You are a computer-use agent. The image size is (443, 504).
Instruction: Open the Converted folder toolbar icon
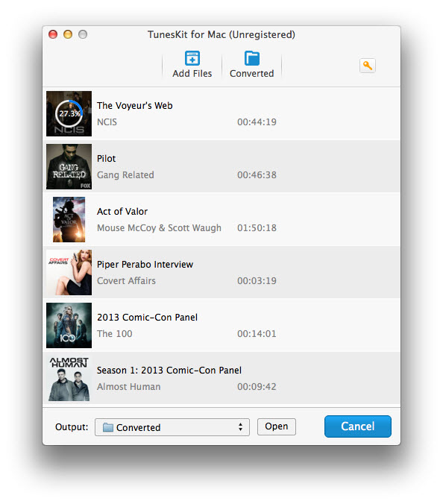pyautogui.click(x=252, y=58)
